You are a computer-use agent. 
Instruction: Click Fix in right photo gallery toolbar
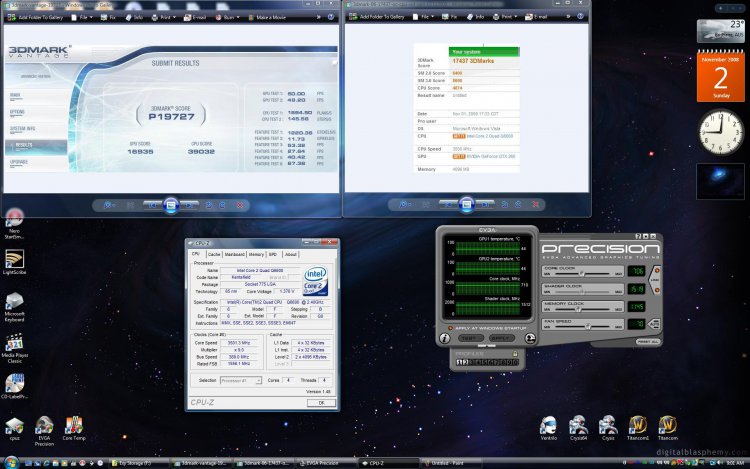449,17
